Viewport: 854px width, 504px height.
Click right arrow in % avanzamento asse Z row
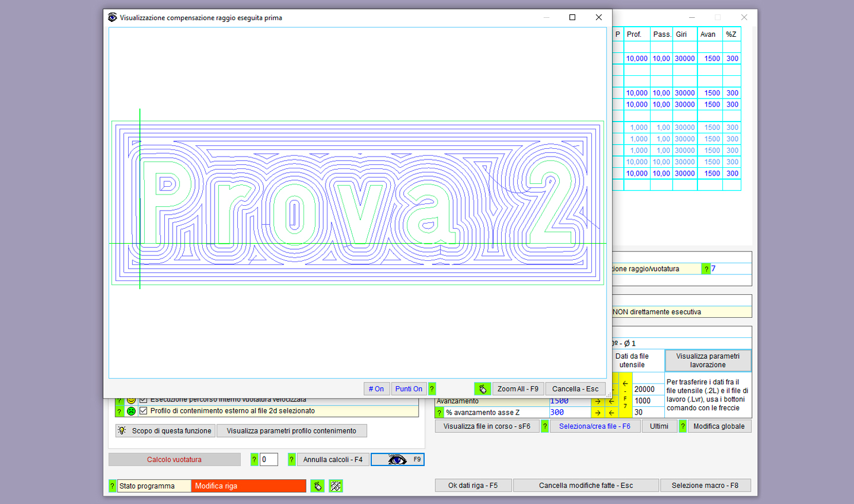598,413
